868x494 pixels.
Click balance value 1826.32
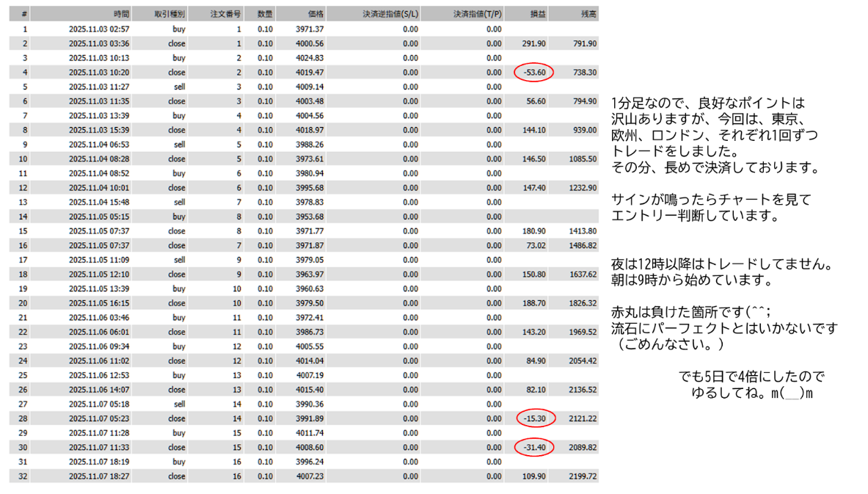pyautogui.click(x=583, y=303)
